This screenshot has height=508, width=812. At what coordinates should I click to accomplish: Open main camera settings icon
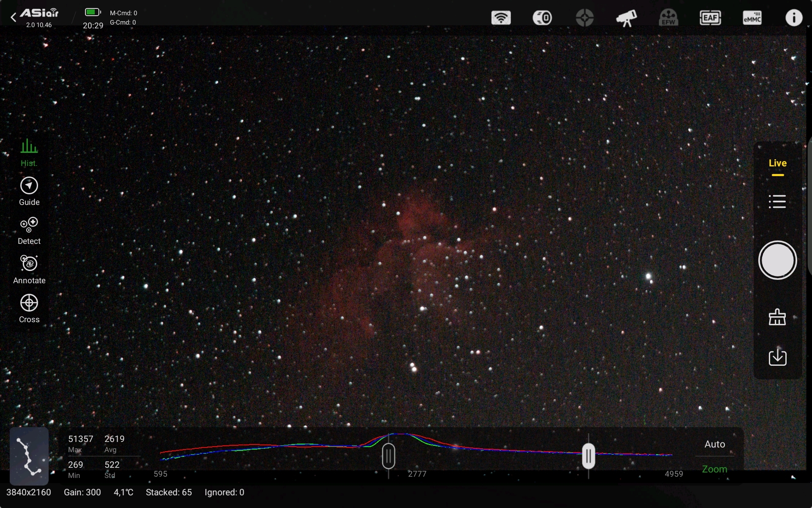[x=542, y=18]
